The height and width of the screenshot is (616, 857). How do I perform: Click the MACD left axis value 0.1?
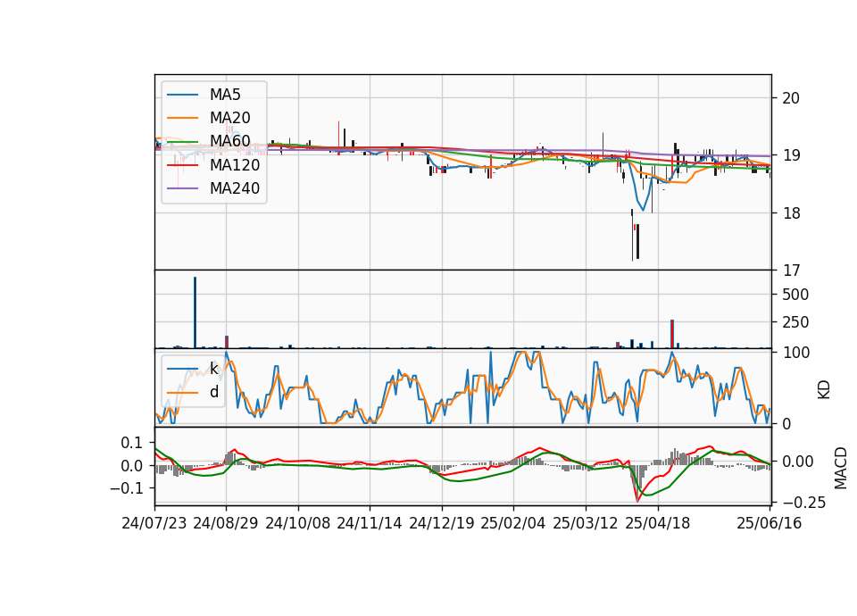tap(132, 443)
